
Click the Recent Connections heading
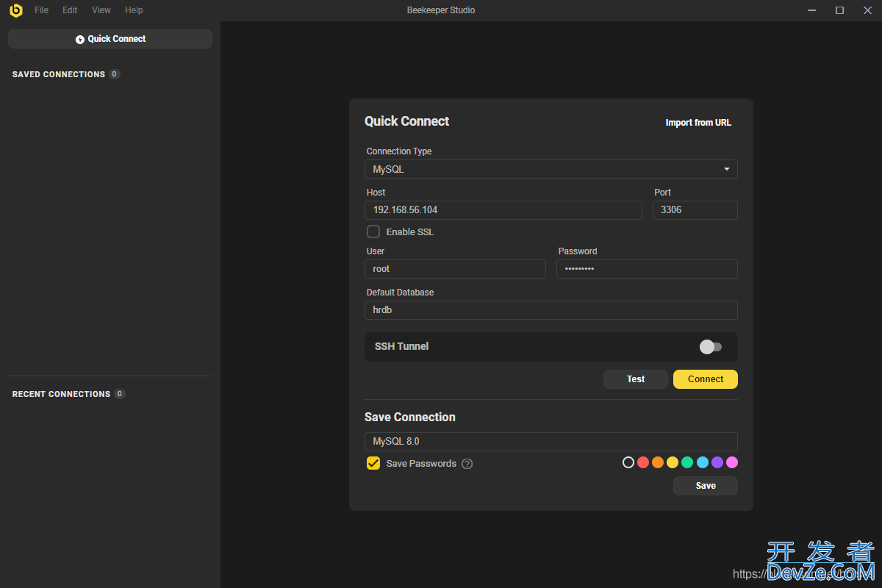[61, 394]
